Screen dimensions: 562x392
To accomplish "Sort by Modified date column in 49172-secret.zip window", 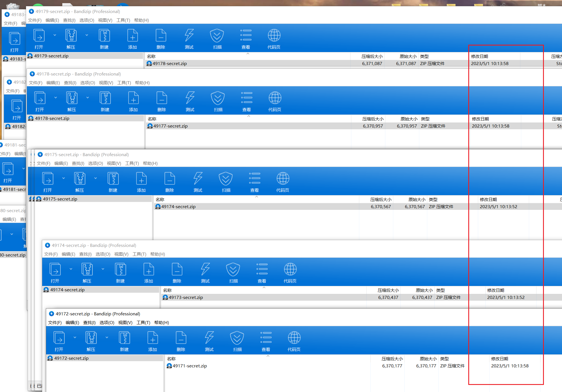I will coord(499,359).
